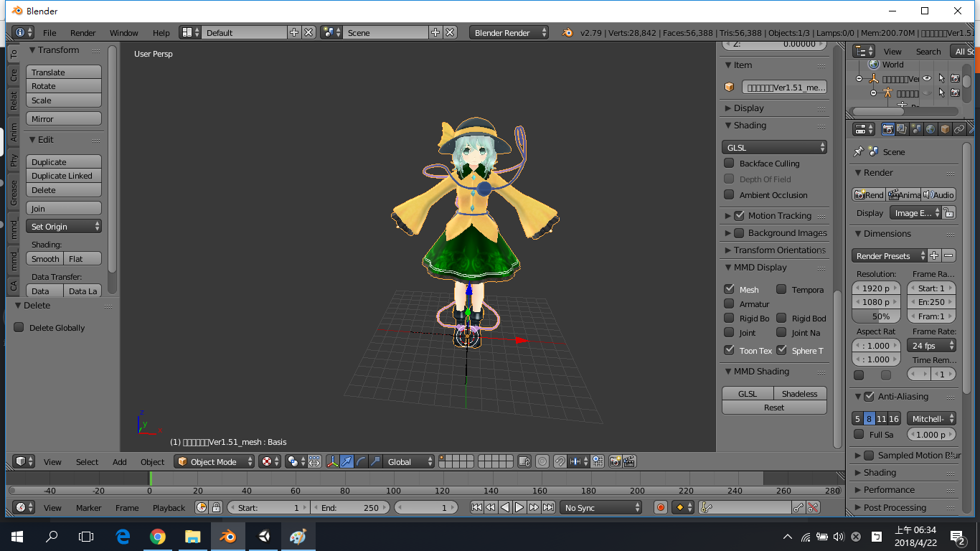This screenshot has height=551, width=980.
Task: Uncheck the Toon Tex checkbox
Action: [x=729, y=350]
